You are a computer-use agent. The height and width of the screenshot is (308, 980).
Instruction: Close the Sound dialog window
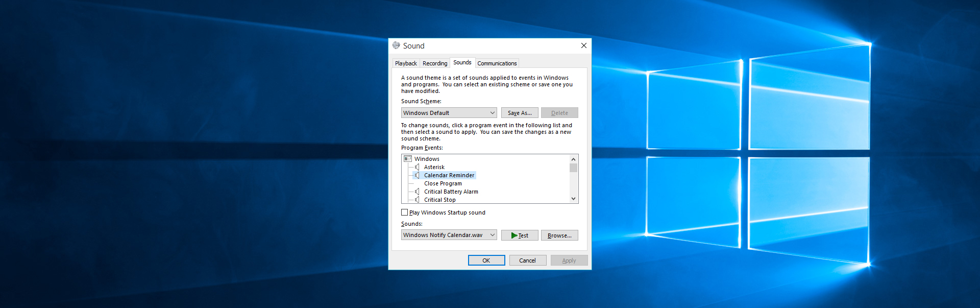point(583,45)
